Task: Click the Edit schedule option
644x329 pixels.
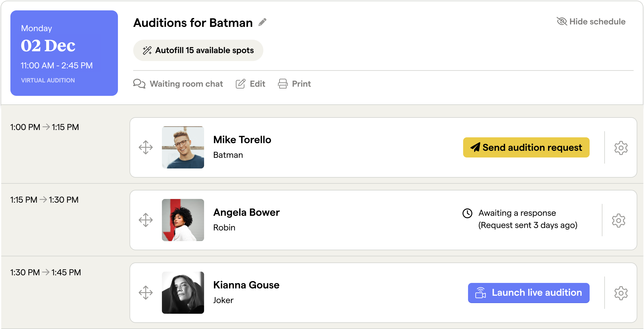Action: click(251, 84)
